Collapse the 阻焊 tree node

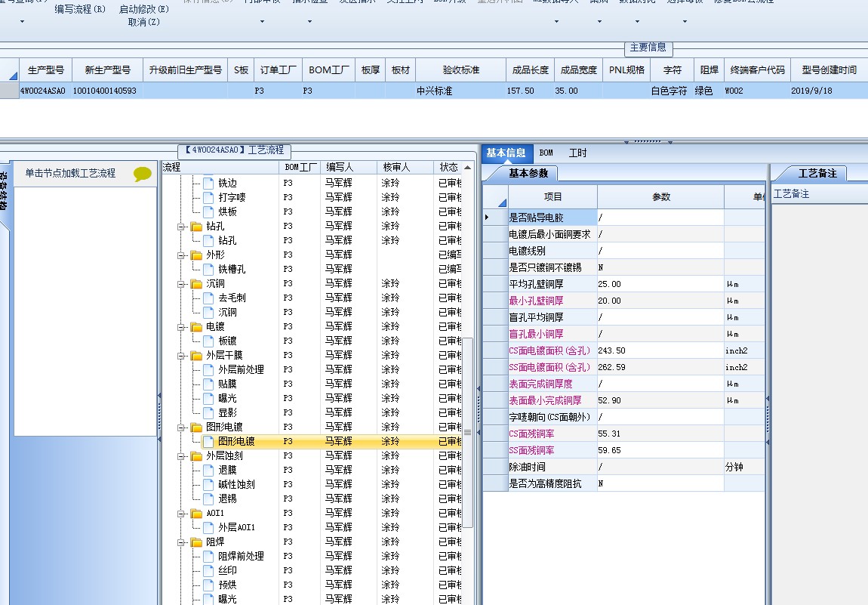181,542
